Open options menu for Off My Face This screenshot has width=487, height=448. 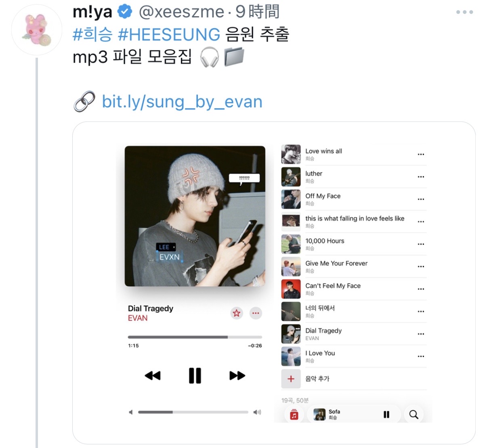point(421,199)
